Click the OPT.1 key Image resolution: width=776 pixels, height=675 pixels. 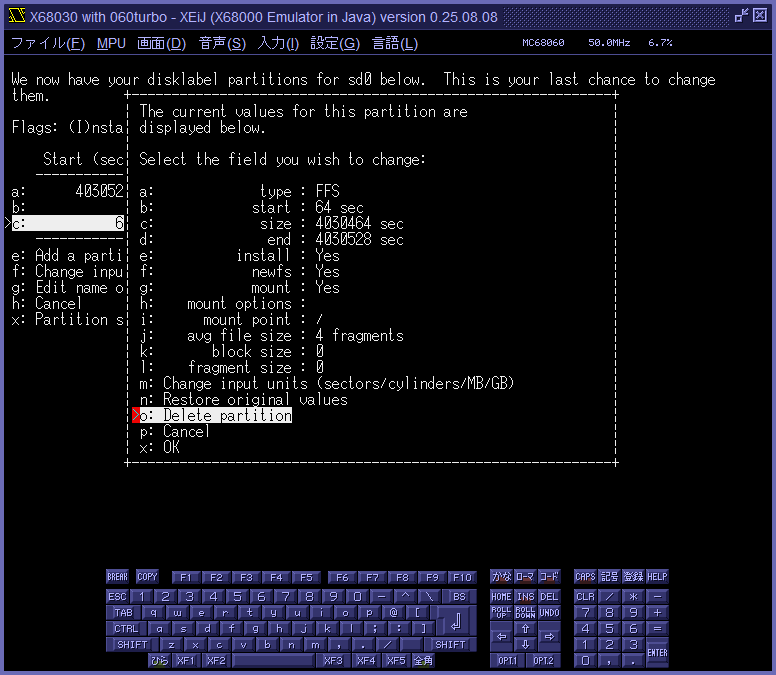(x=507, y=660)
